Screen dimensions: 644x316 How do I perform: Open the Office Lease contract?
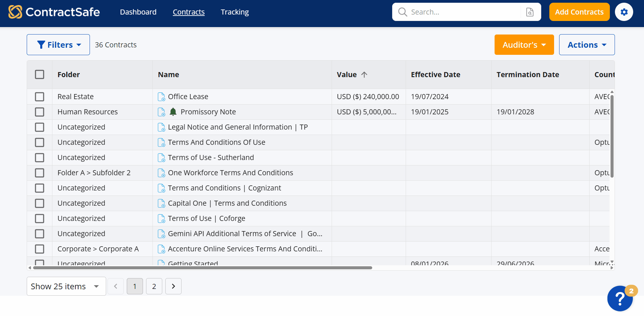click(x=188, y=97)
